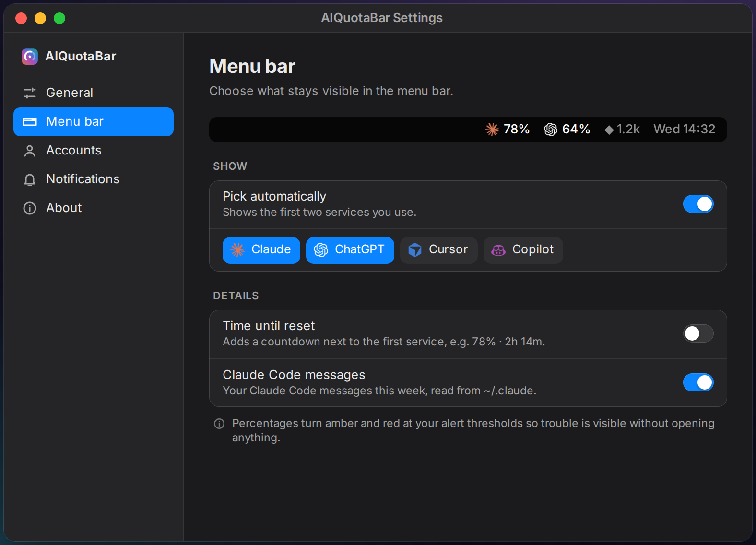The image size is (756, 545).
Task: Open the Notifications settings page
Action: click(x=94, y=179)
